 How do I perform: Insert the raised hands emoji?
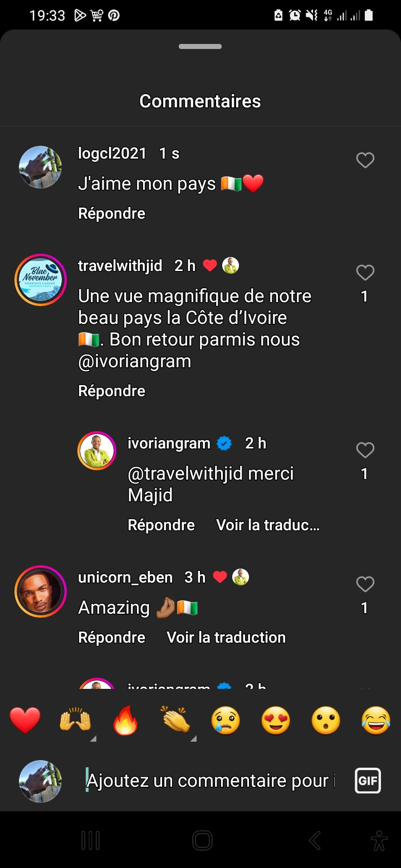pos(75,721)
